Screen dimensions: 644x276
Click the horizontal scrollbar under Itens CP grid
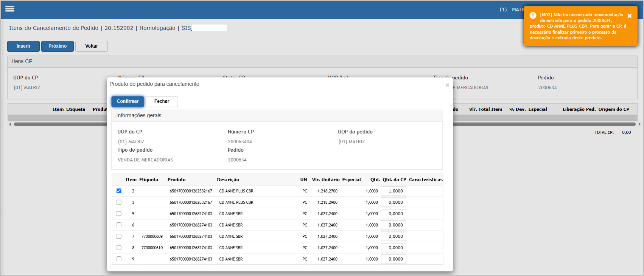click(325, 124)
